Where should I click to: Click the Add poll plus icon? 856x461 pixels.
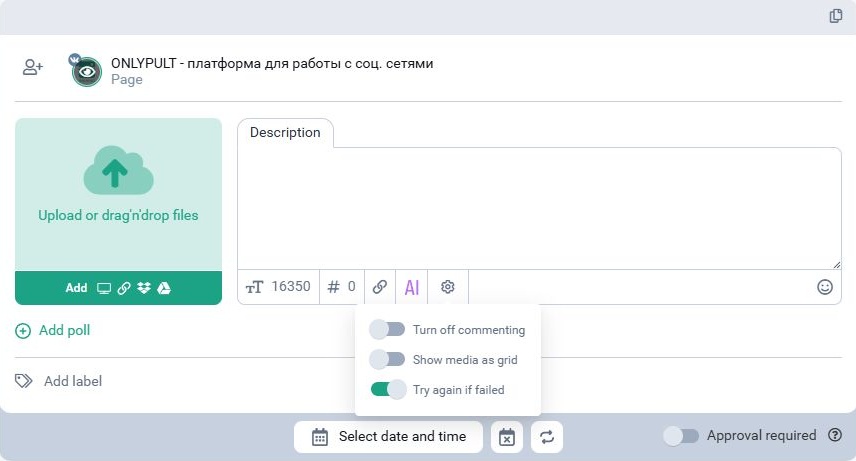(23, 331)
